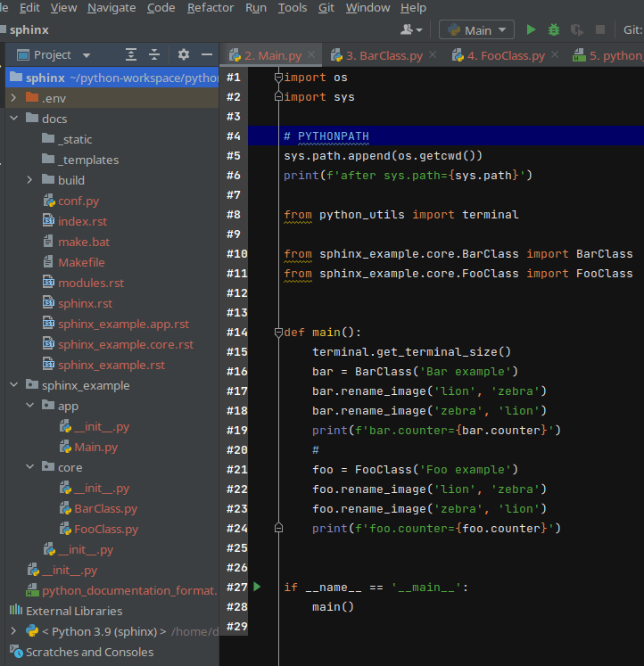Close the BarClass.py editor tab
Viewport: 644px width, 666px height.
point(433,54)
